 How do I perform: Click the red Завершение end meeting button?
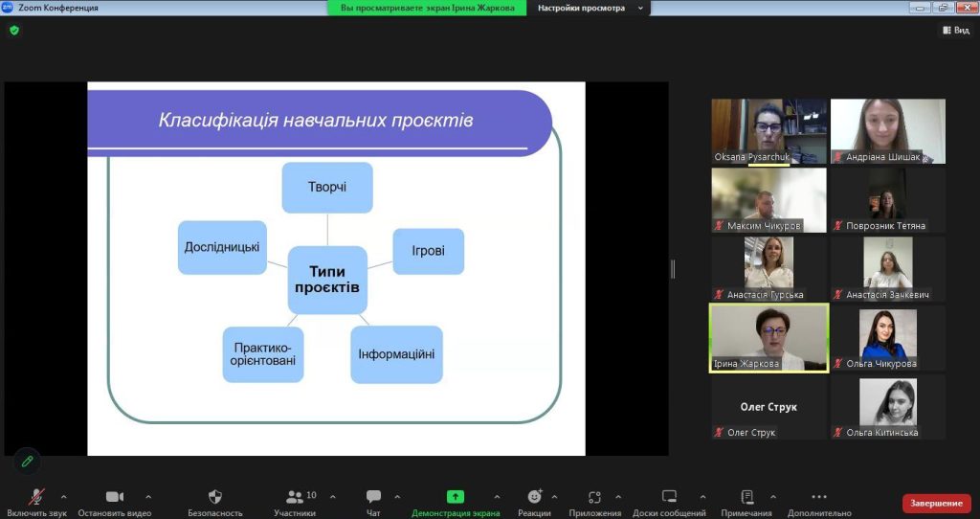coord(936,503)
